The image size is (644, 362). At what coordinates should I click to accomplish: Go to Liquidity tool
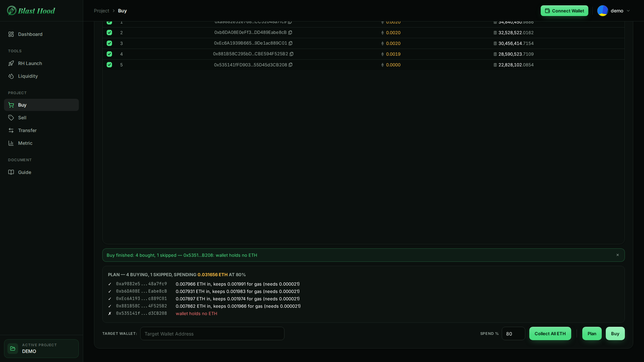pos(41,76)
